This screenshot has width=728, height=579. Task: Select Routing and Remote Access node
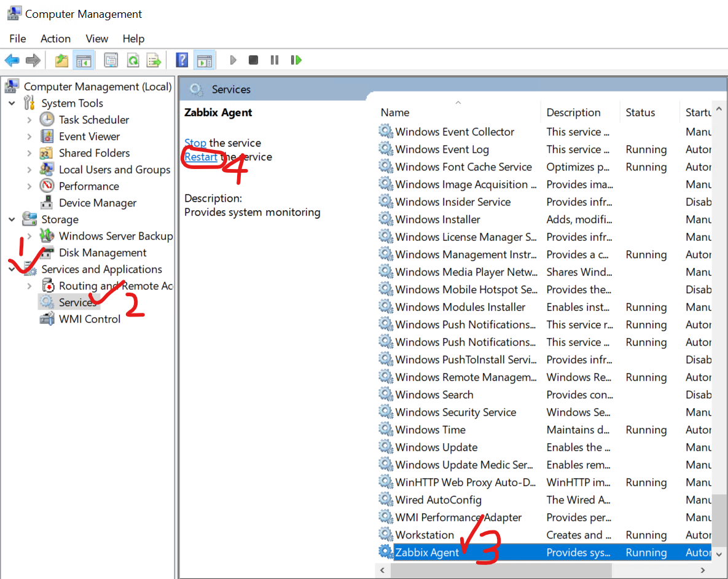click(x=116, y=286)
